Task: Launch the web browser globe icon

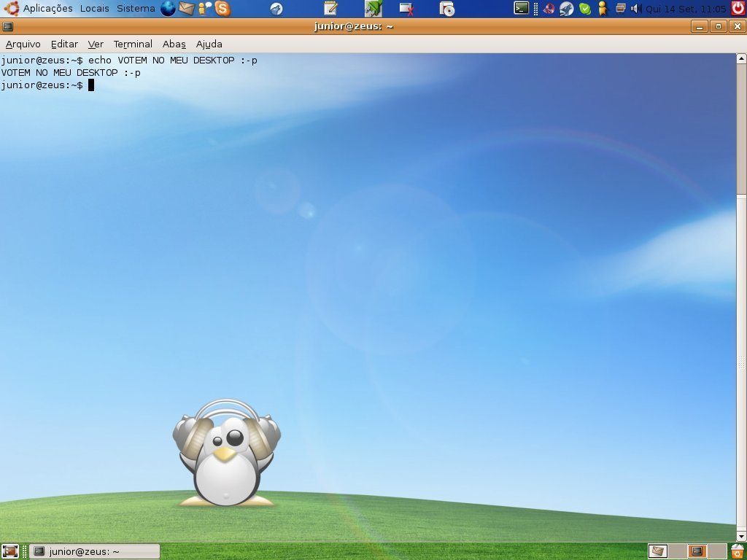Action: [x=168, y=9]
